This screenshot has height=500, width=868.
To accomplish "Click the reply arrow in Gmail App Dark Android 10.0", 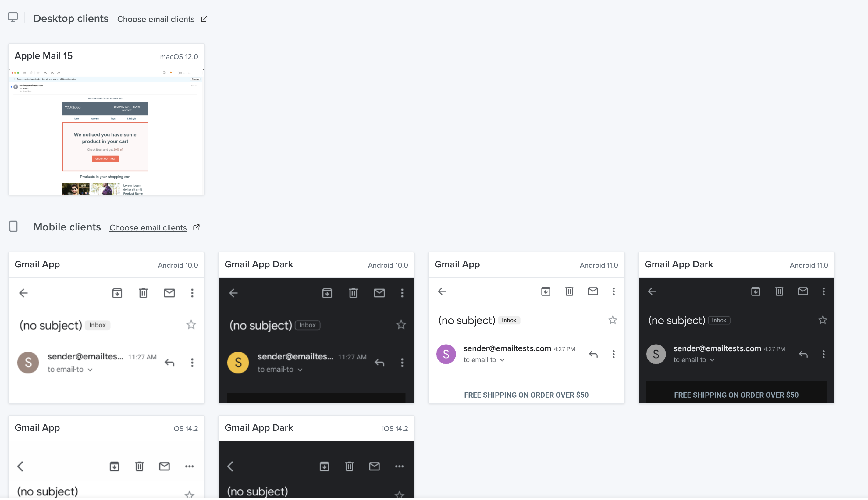I will (380, 362).
